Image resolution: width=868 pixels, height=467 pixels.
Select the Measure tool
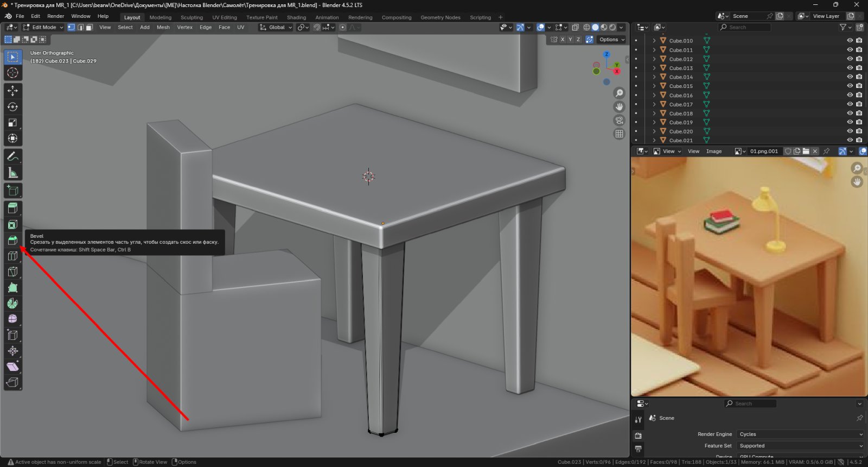pyautogui.click(x=13, y=173)
